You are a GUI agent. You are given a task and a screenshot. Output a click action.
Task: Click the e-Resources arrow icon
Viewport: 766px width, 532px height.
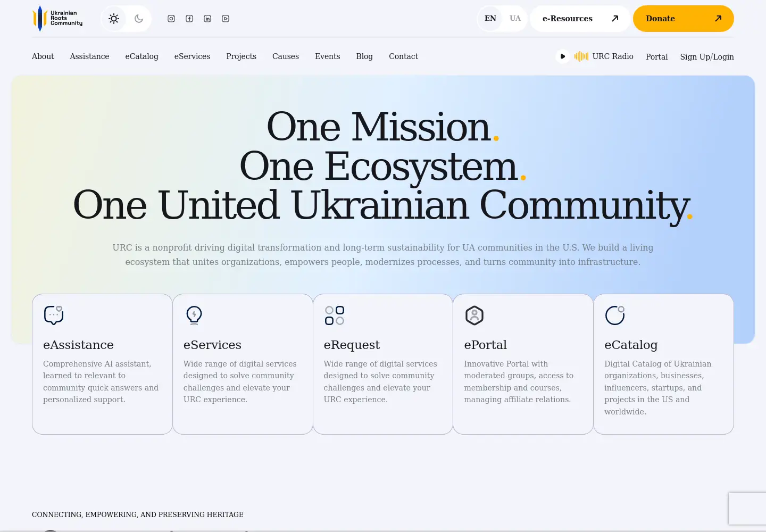(x=615, y=19)
